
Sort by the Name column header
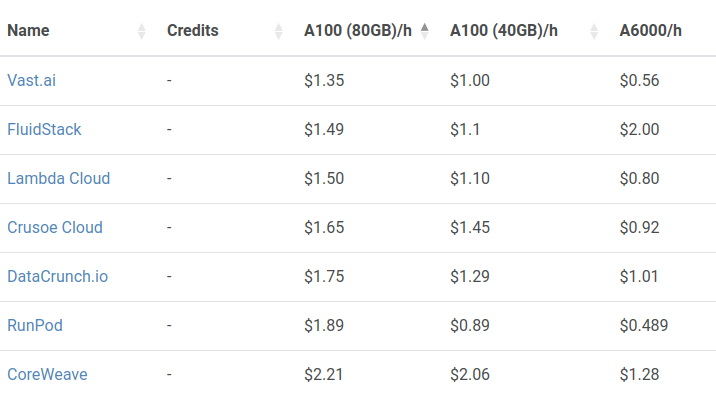(x=28, y=31)
